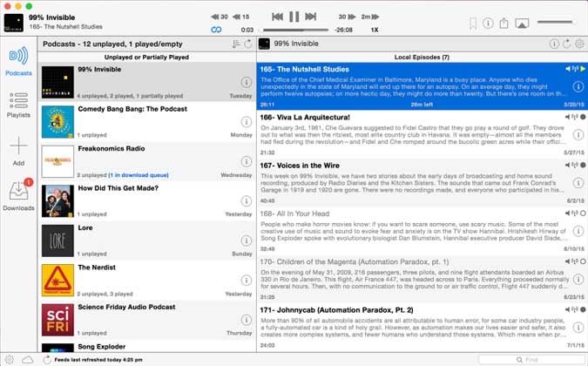Show info for Comedy Bang Bang row
The height and width of the screenshot is (366, 588).
point(246,121)
